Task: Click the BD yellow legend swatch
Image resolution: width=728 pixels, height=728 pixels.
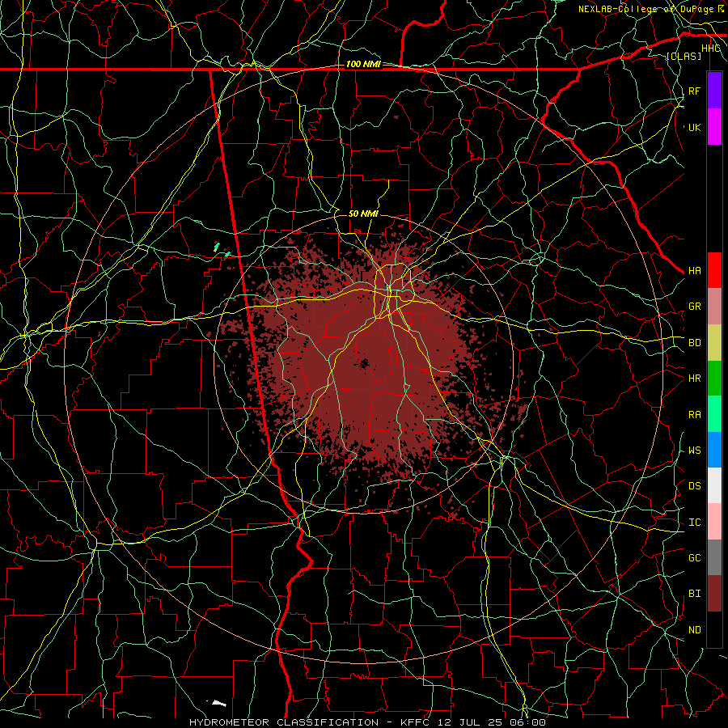Action: [x=714, y=342]
